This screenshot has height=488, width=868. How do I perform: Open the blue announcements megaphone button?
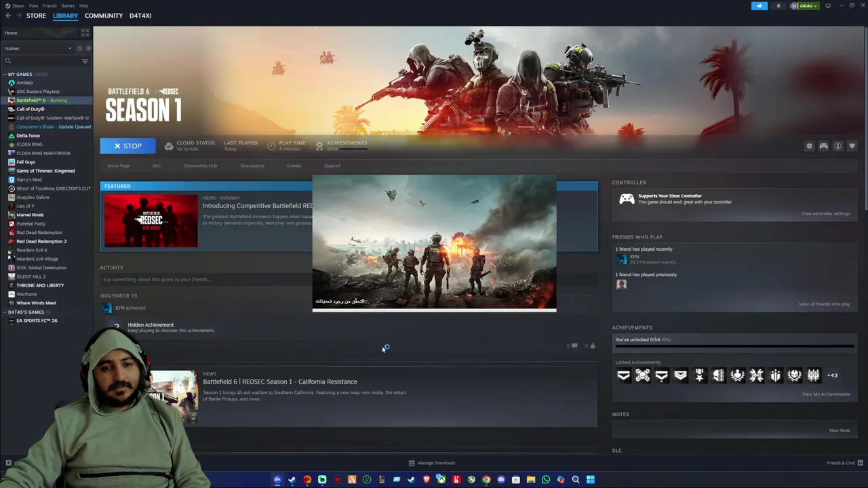click(759, 6)
